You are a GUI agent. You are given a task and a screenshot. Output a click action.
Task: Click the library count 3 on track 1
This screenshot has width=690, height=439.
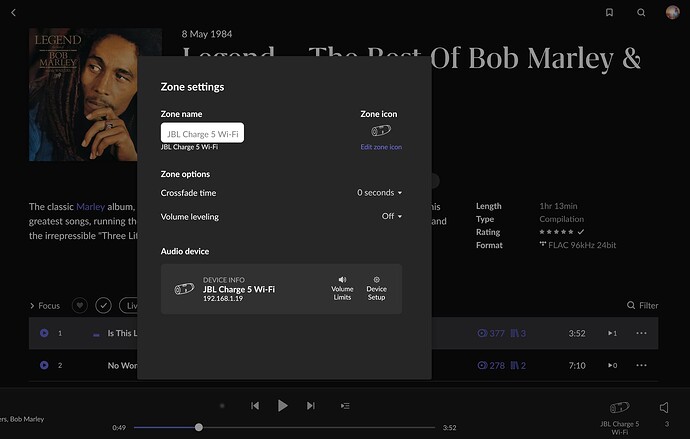(518, 333)
